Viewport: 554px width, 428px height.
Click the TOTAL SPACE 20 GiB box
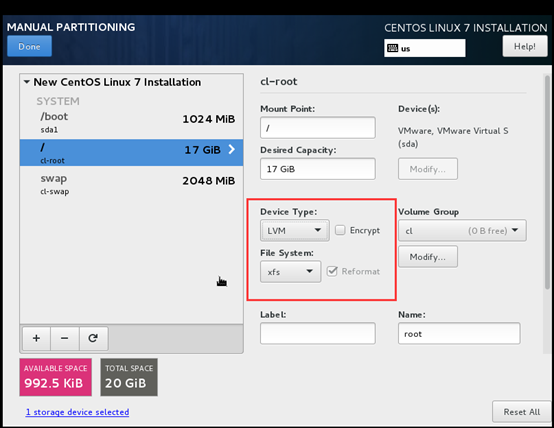tap(129, 377)
